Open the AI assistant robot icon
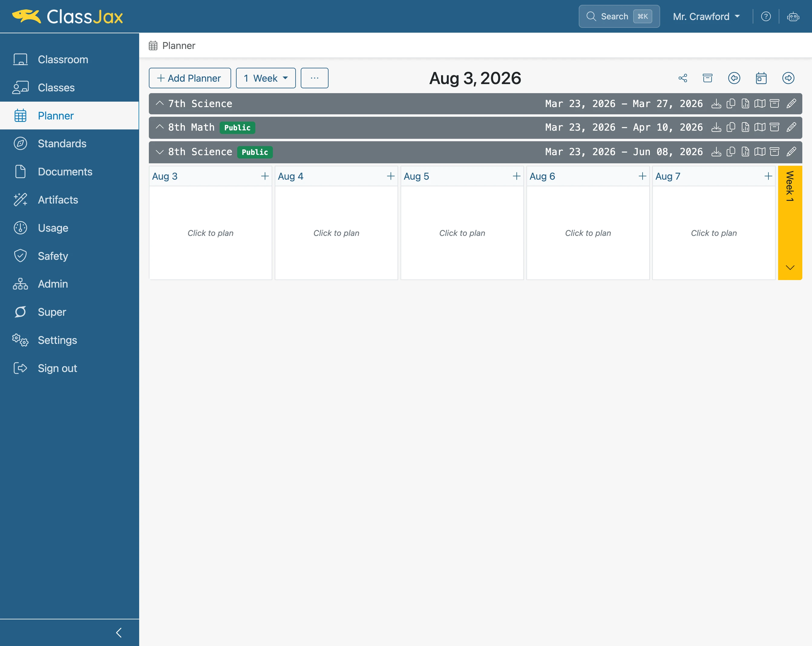Screen dimensions: 812x646 793,17
